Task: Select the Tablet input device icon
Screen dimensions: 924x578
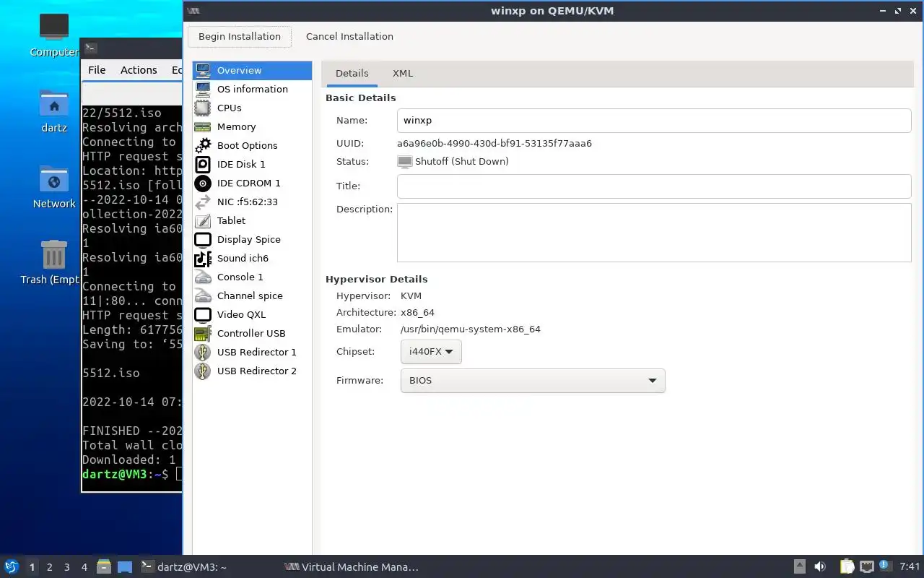Action: click(x=203, y=220)
